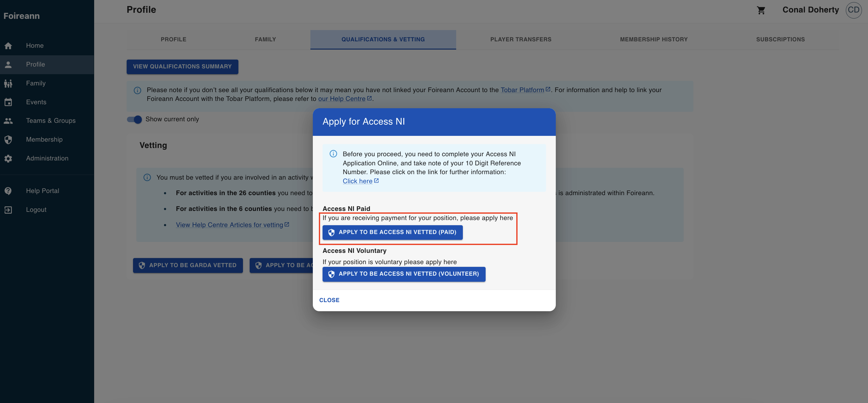Screen dimensions: 868x403
Task: Open Membership in the sidebar
Action: [47, 139]
